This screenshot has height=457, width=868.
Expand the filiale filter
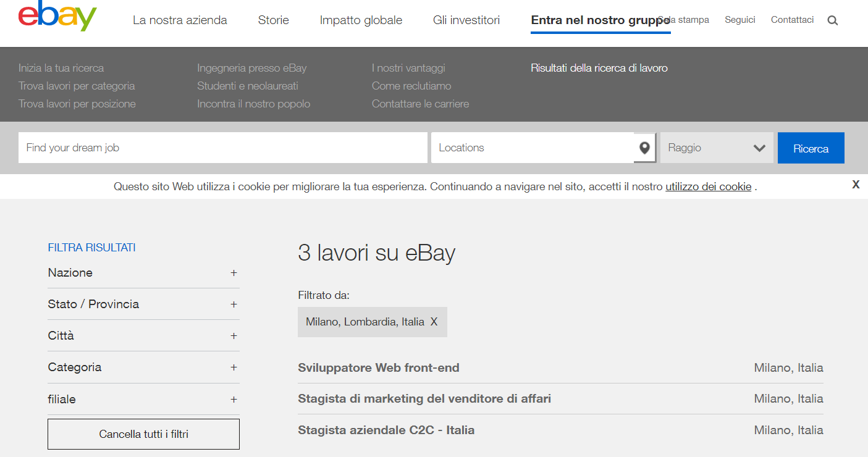(x=143, y=399)
